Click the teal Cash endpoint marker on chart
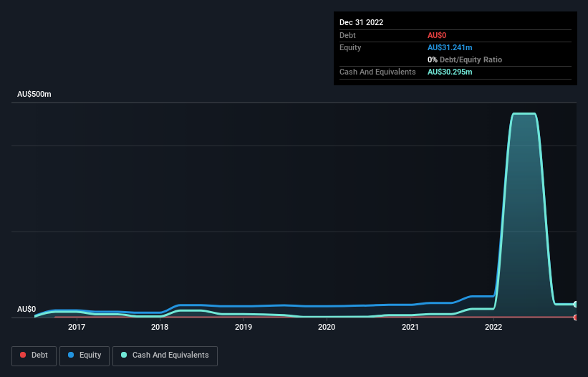The height and width of the screenshot is (377, 588). pos(576,304)
